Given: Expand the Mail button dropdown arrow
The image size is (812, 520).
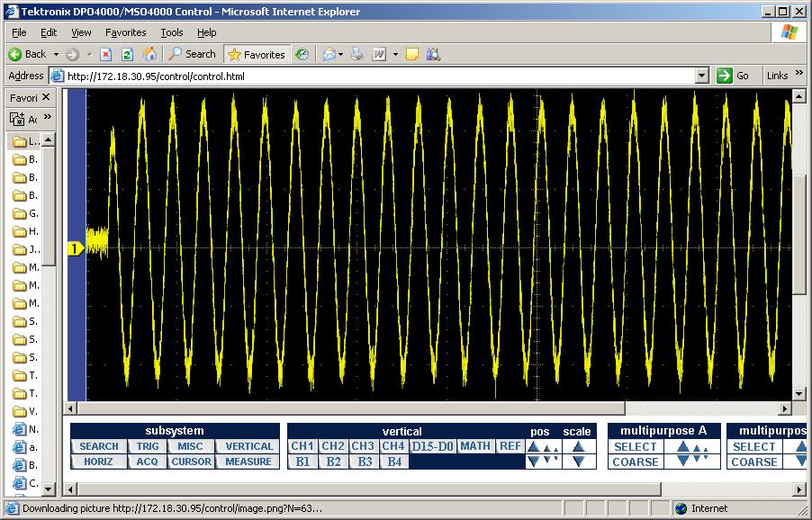Looking at the screenshot, I should (341, 54).
